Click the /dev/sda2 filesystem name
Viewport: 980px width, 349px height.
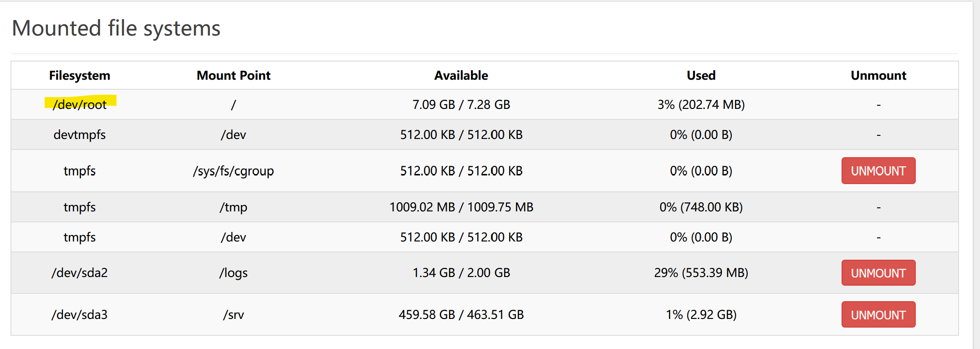pos(80,273)
